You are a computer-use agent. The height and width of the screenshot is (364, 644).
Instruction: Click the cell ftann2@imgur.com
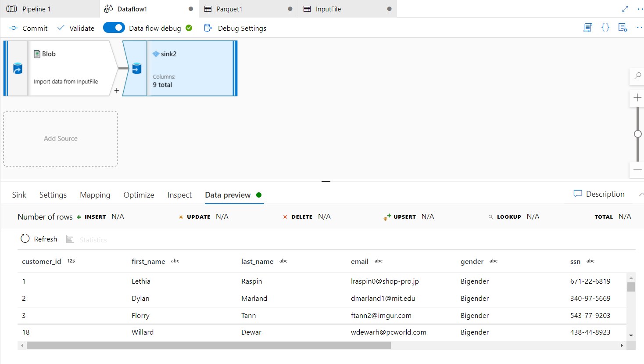[x=381, y=315]
